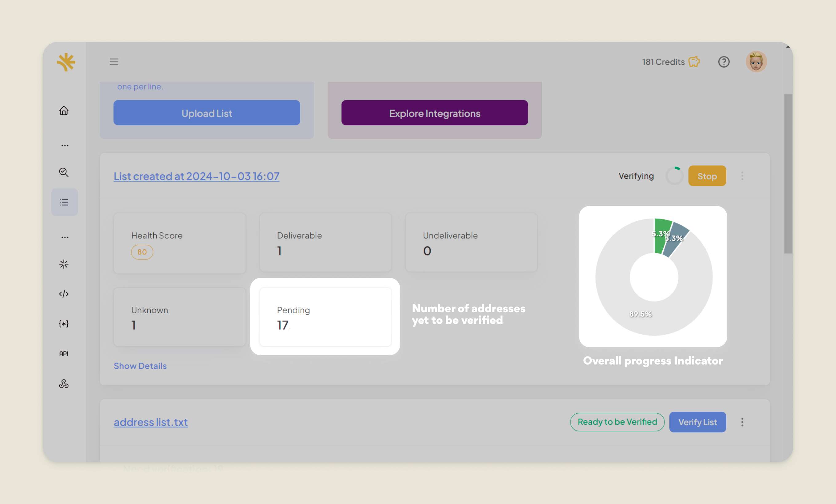836x504 pixels.
Task: Open the help question mark icon
Action: coord(724,62)
